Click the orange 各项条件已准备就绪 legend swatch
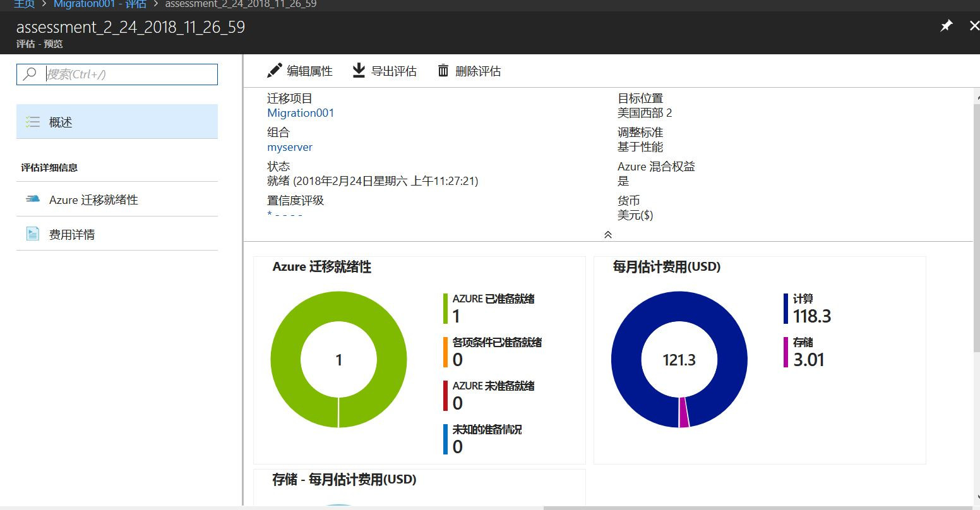The width and height of the screenshot is (980, 510). tap(445, 352)
